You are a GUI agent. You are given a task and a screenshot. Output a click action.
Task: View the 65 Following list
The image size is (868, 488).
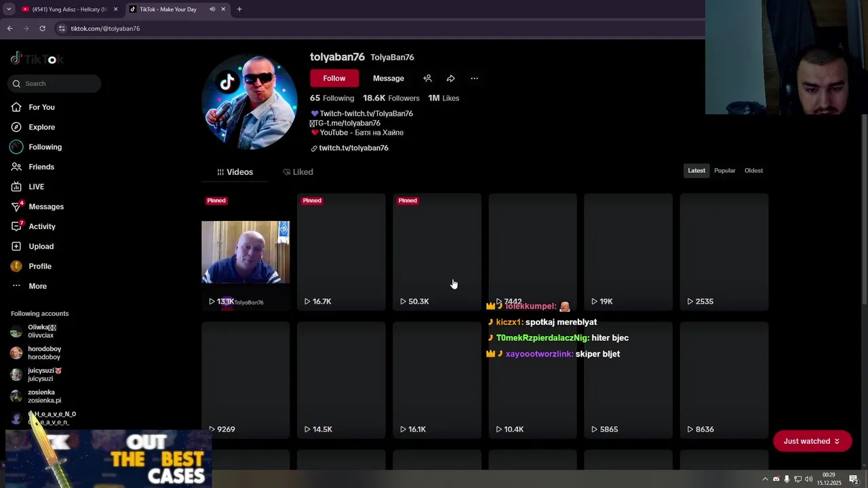coord(332,98)
